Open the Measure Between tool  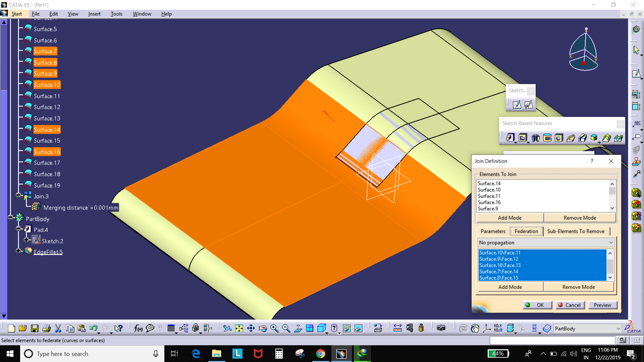pos(397,328)
